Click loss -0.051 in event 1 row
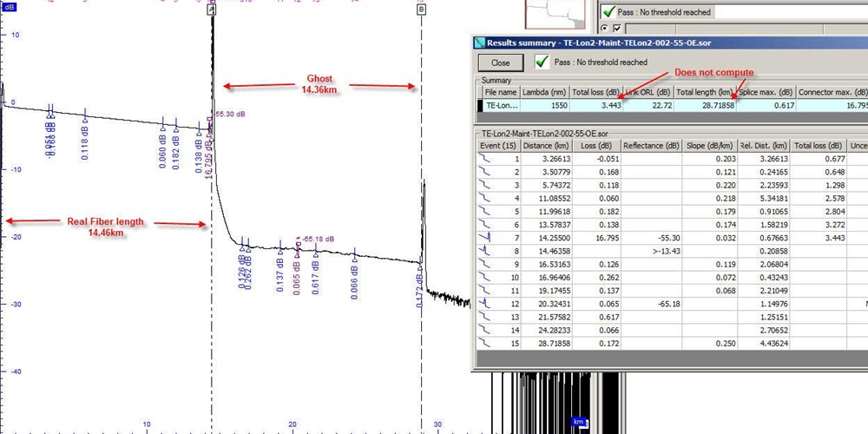The image size is (868, 434). click(x=597, y=158)
